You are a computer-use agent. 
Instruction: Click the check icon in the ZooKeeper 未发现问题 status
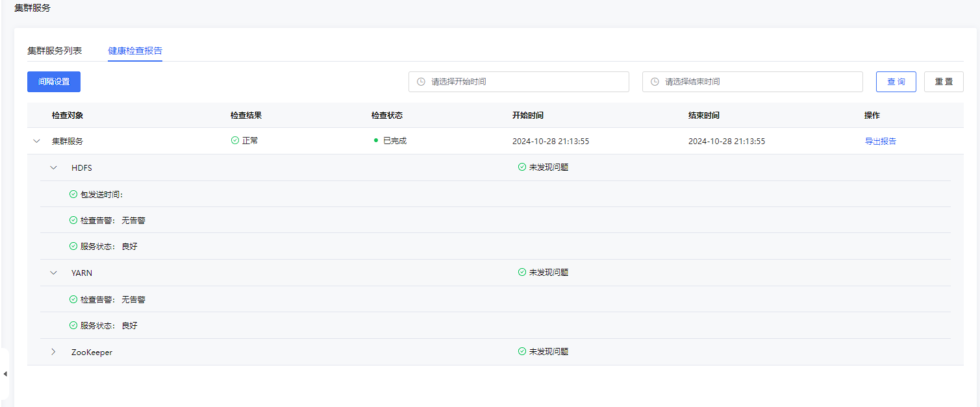(x=522, y=351)
